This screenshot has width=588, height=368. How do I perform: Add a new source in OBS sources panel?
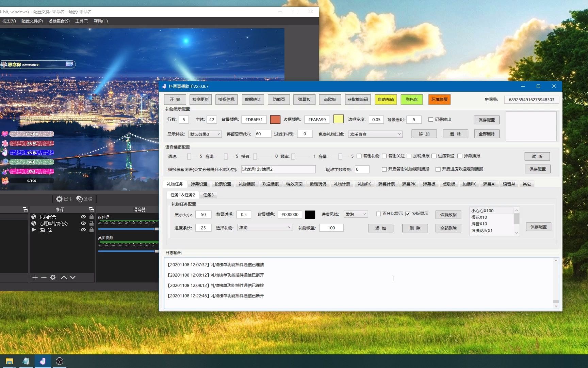point(35,277)
